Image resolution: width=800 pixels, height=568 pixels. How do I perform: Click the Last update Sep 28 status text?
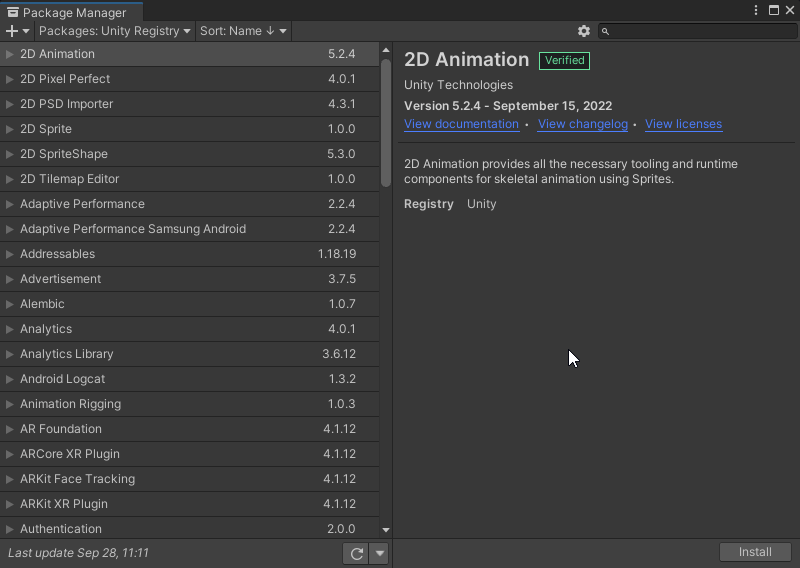78,553
